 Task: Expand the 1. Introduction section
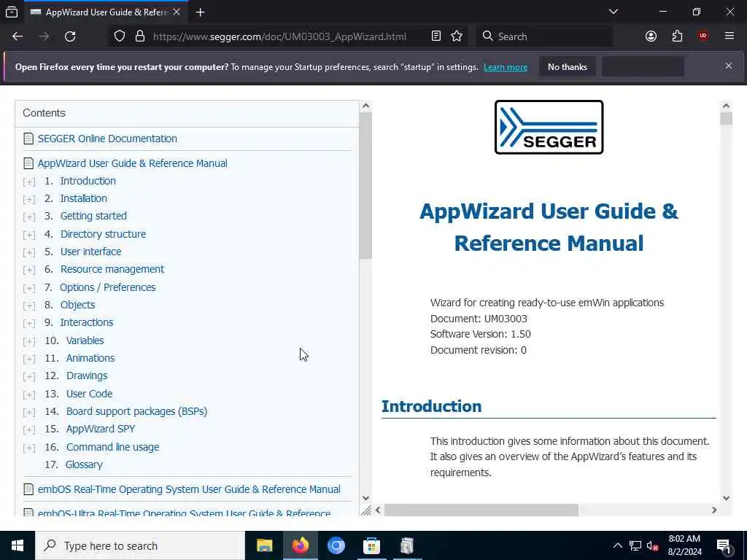pos(29,182)
